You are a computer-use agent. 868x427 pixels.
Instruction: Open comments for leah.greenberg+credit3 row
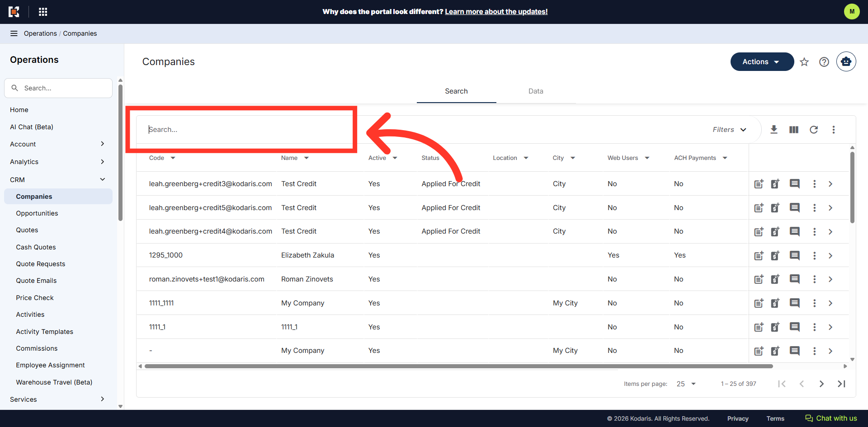795,184
